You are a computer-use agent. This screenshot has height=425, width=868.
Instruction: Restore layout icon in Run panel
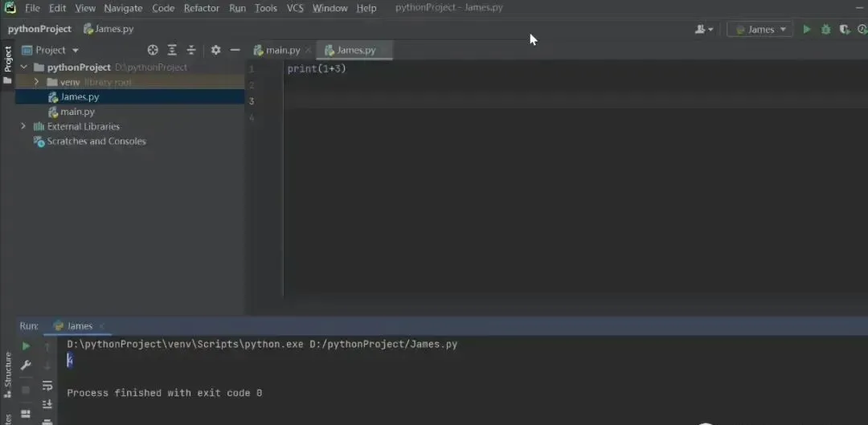click(x=26, y=414)
